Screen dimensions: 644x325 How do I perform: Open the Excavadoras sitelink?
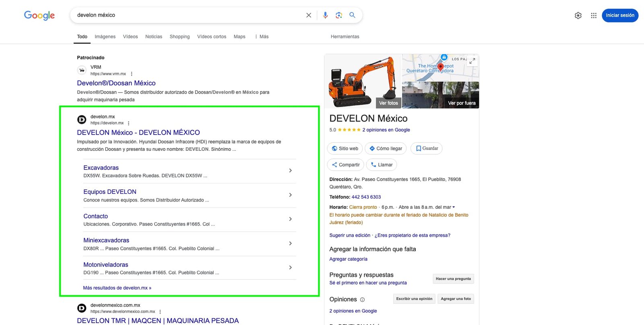(x=101, y=168)
